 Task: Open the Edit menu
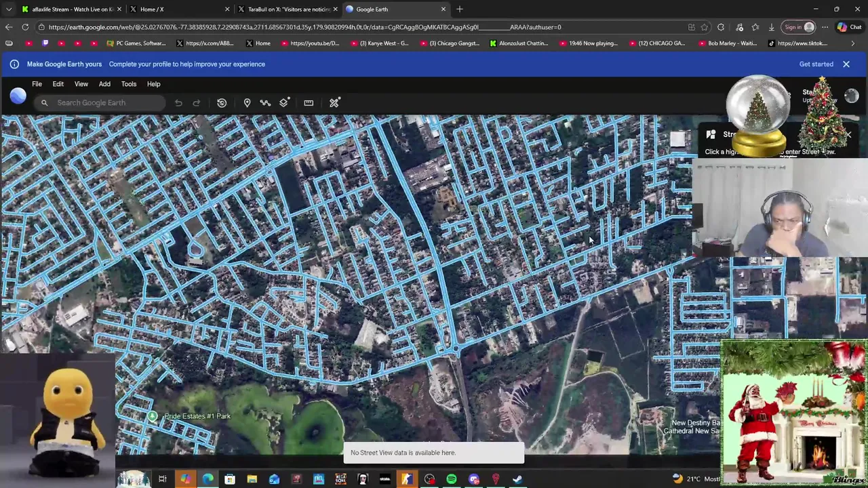pos(58,84)
